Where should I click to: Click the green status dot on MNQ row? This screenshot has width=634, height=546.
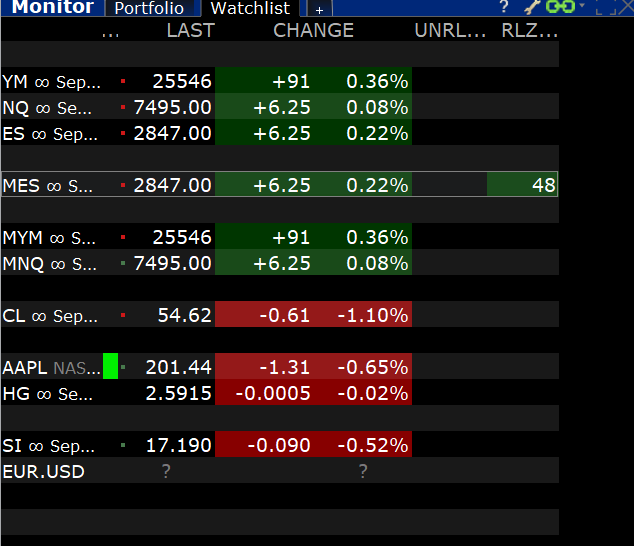pos(123,263)
